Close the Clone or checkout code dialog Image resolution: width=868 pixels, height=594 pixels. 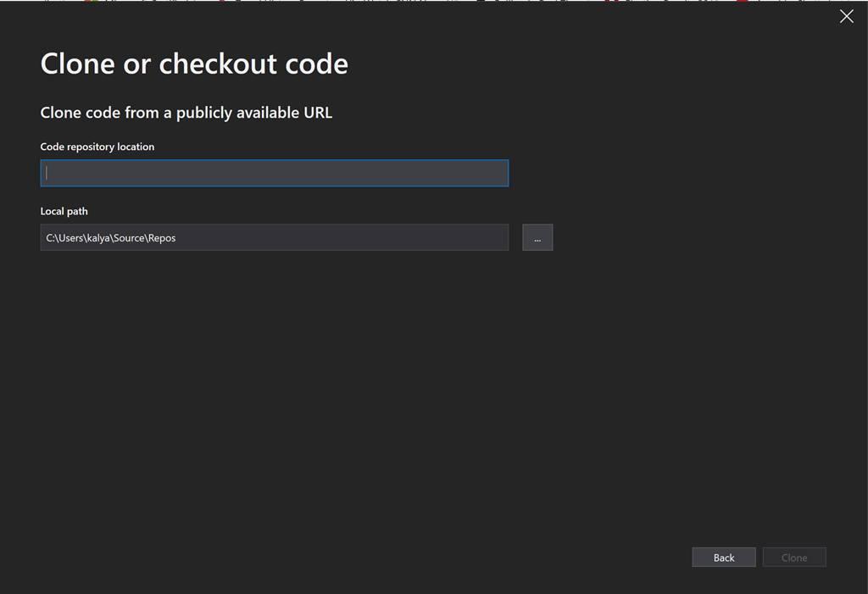(847, 16)
